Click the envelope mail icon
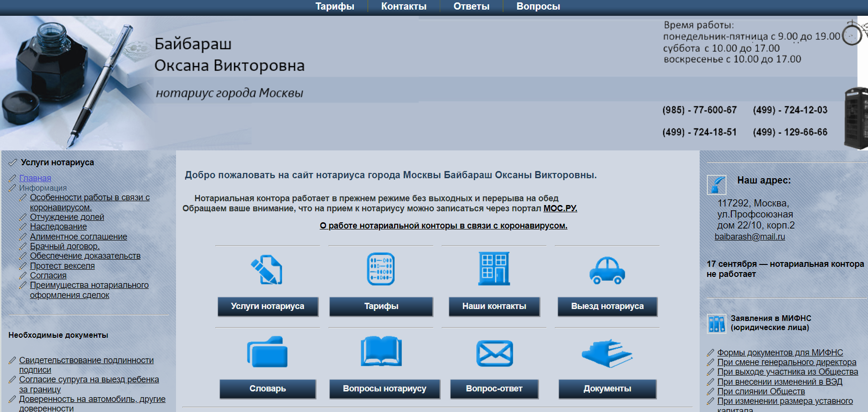 [494, 353]
